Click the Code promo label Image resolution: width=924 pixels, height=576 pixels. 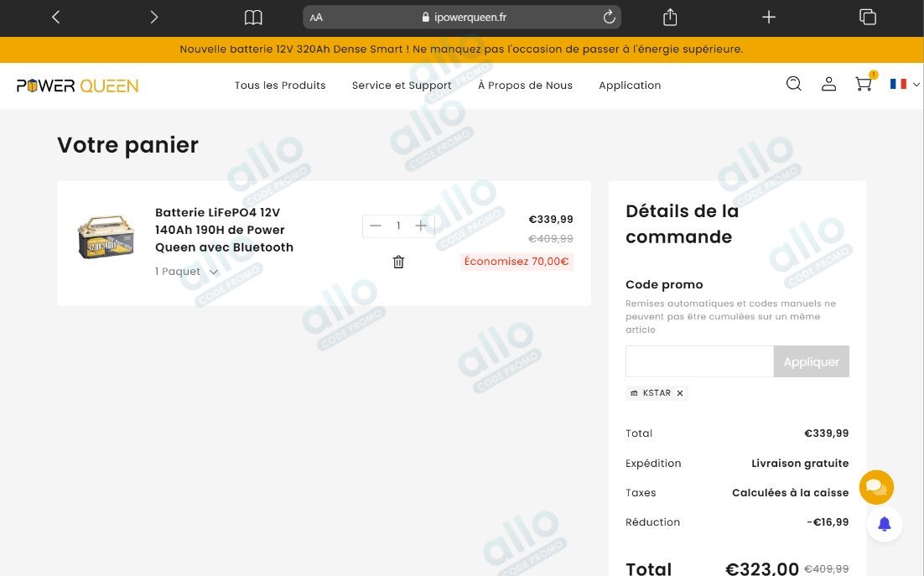click(x=664, y=284)
